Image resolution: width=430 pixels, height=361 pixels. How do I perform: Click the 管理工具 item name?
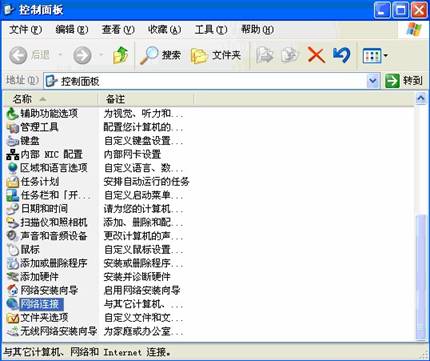point(39,127)
